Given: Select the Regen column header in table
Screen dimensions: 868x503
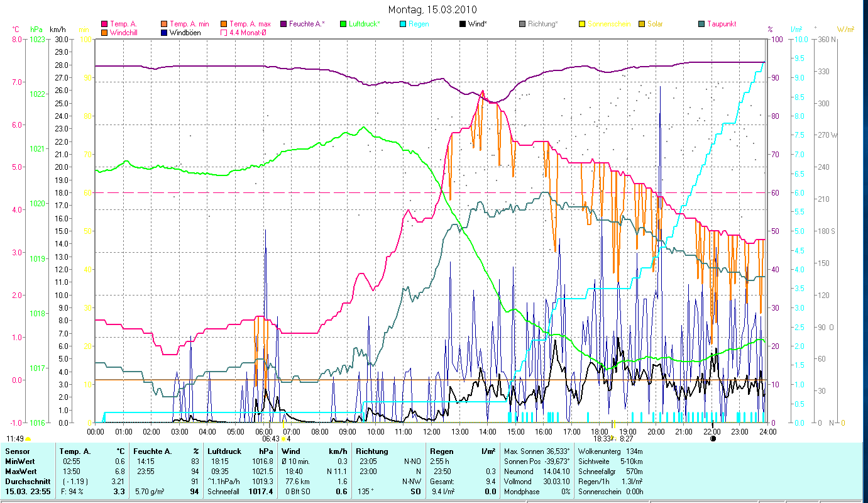Looking at the screenshot, I should 441,451.
